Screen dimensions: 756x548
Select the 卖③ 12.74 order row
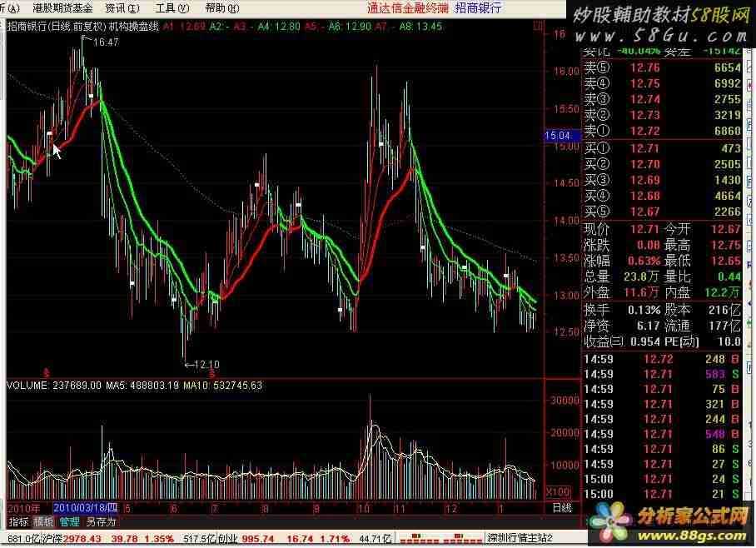[x=663, y=99]
